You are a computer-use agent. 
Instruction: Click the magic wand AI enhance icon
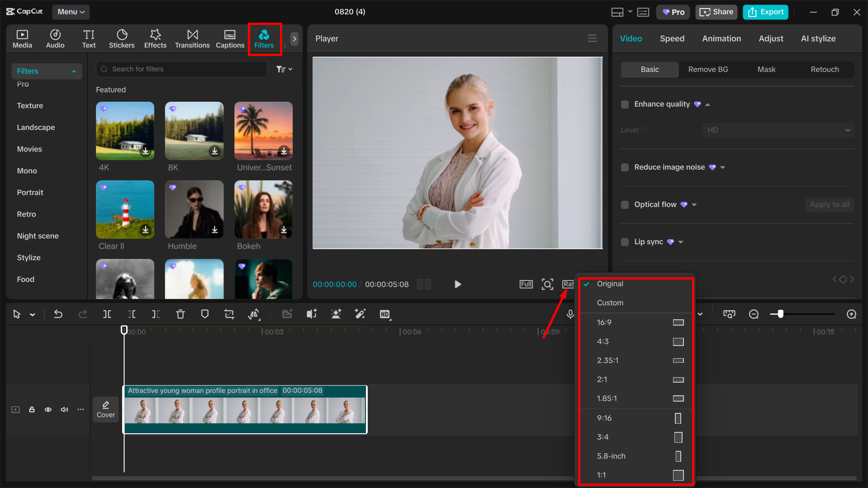tap(360, 314)
